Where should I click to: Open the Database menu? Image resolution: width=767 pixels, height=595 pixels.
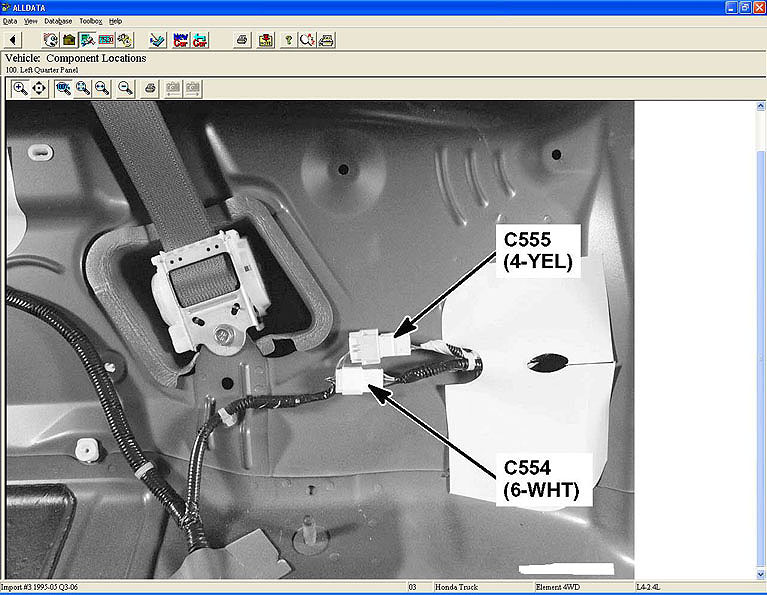click(58, 20)
